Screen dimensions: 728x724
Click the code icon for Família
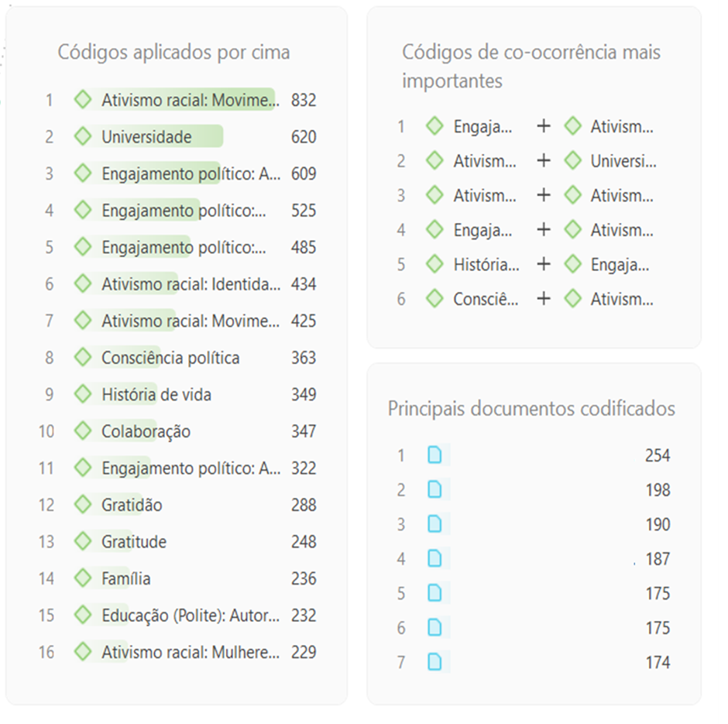(x=84, y=578)
